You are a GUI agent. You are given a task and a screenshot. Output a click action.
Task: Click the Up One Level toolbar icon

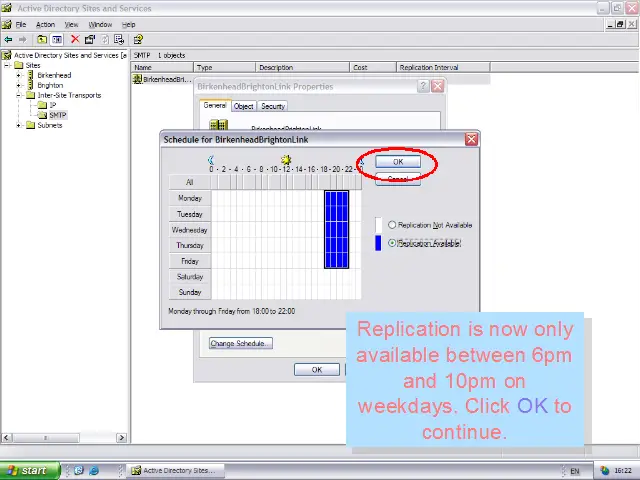[x=42, y=40]
